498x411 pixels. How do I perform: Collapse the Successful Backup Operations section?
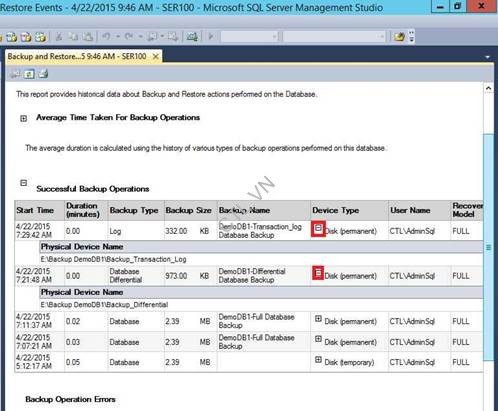(23, 183)
